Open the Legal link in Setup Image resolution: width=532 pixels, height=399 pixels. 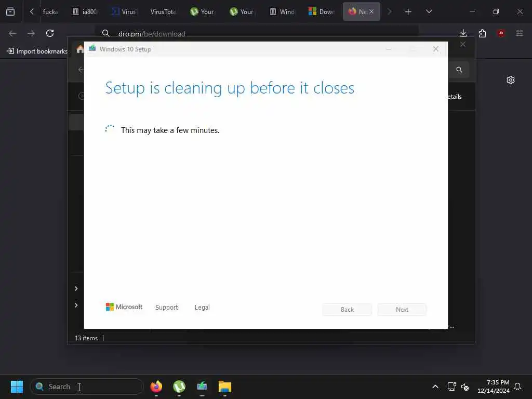(x=202, y=308)
